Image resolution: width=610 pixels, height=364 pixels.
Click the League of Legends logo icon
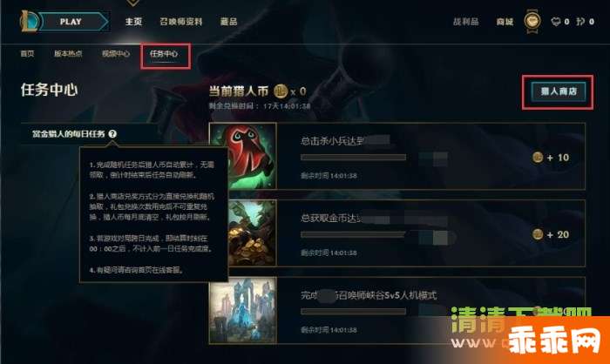[28, 21]
